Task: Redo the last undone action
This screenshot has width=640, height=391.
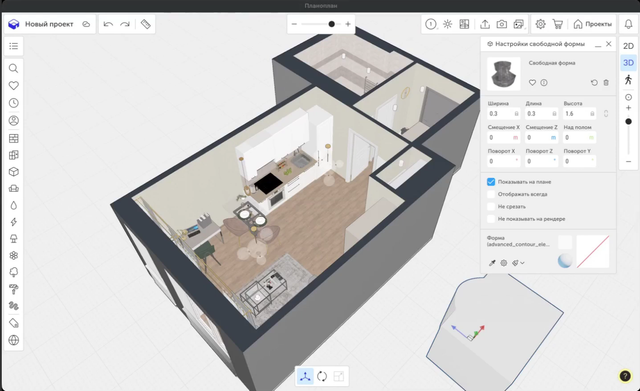Action: (x=125, y=24)
